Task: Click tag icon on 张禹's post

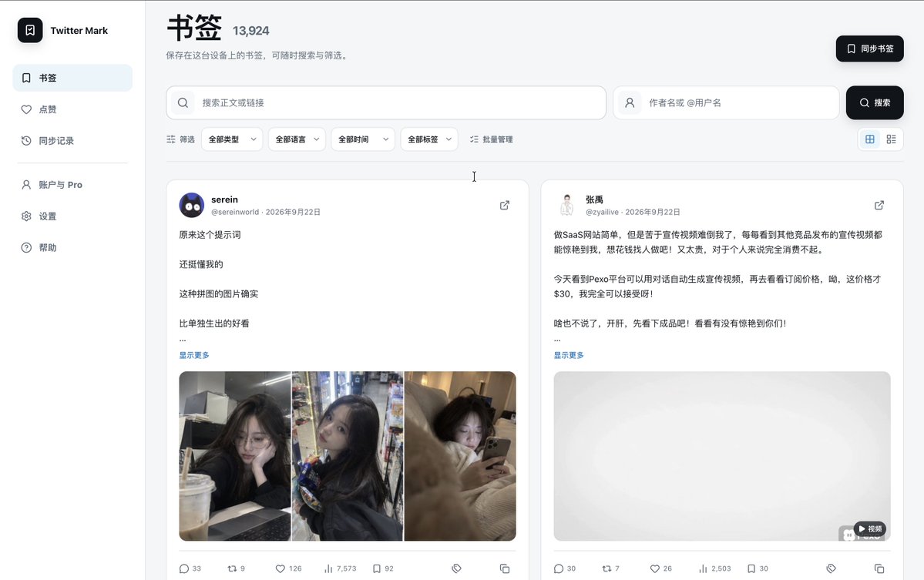Action: (x=831, y=568)
